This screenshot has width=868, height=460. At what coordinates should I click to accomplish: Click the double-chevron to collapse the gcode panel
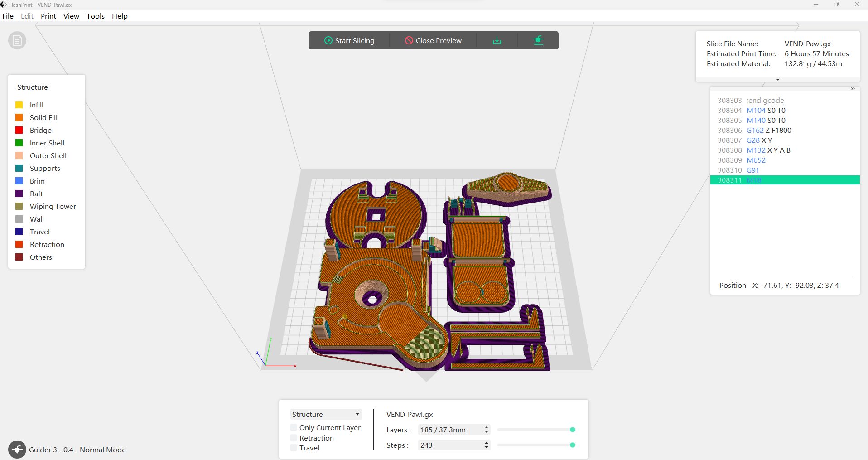coord(854,88)
